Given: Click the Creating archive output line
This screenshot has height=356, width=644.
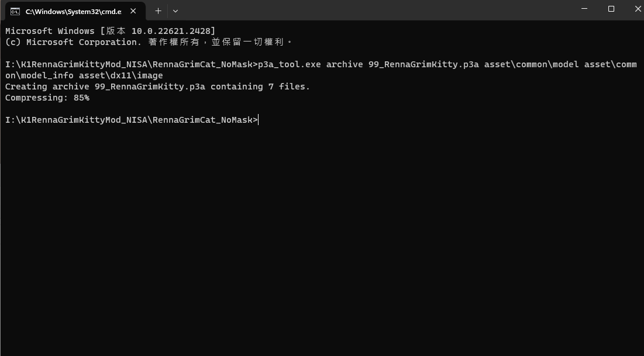Looking at the screenshot, I should (x=157, y=87).
